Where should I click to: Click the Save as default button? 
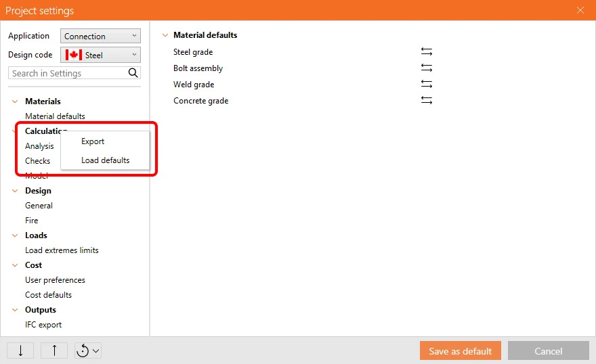pos(461,350)
